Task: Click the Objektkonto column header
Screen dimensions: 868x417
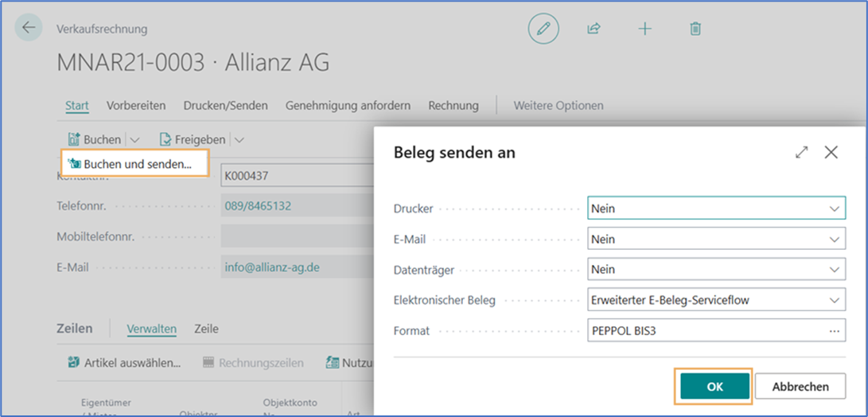Action: [290, 408]
